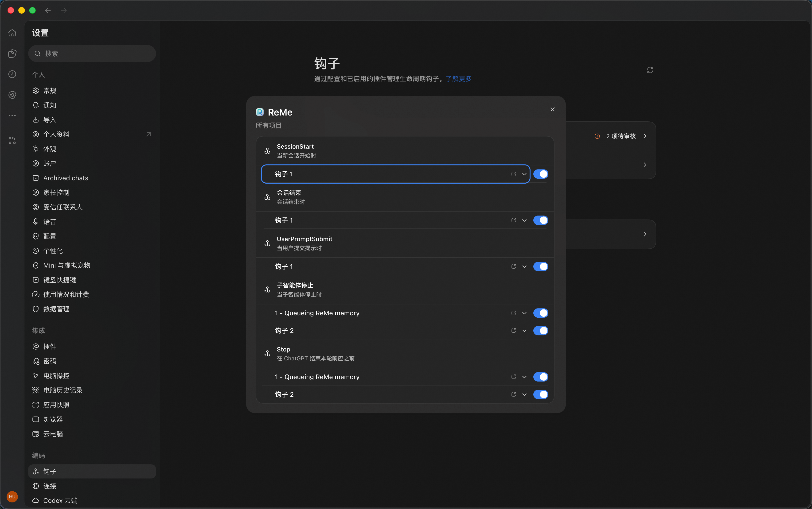The image size is (812, 509).
Task: Go back with the left arrow in title bar
Action: tap(48, 10)
